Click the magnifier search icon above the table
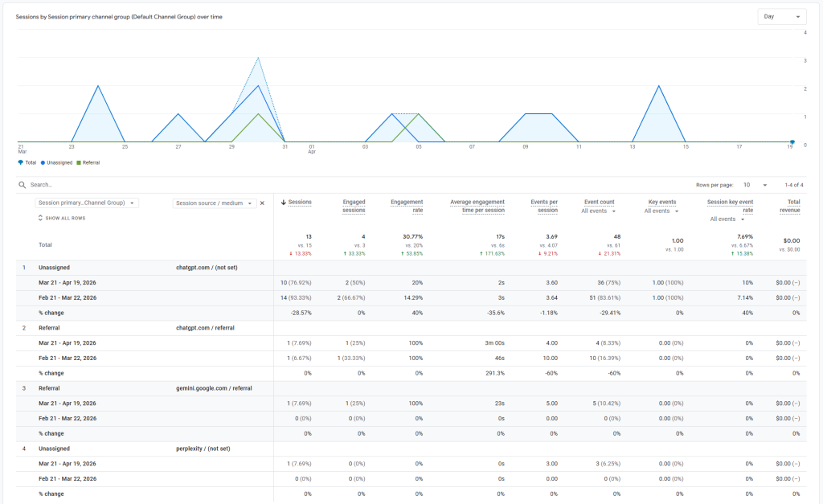This screenshot has height=504, width=823. coord(22,185)
